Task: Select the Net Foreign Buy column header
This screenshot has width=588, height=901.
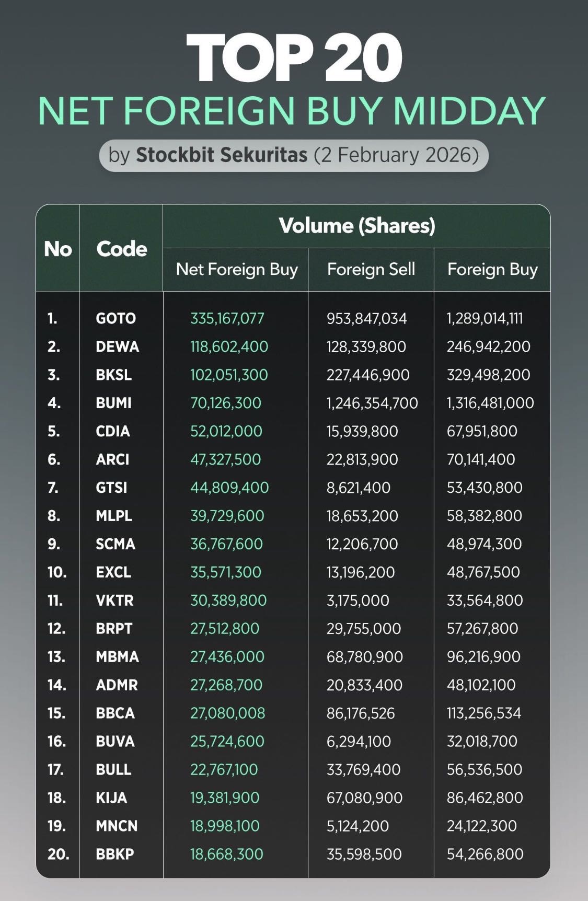Action: (x=237, y=269)
